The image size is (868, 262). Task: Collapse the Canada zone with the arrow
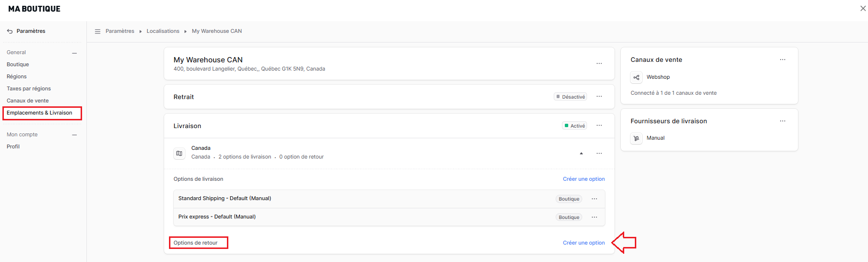click(x=581, y=153)
